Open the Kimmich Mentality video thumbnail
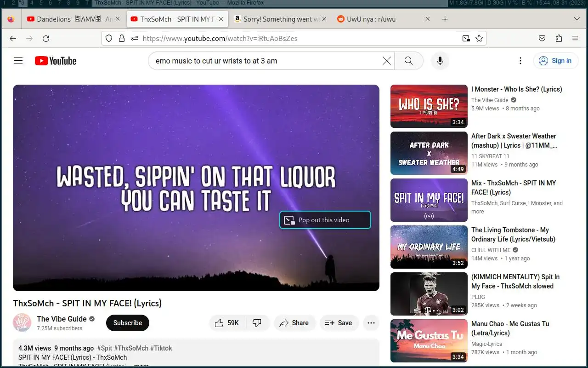 [429, 294]
